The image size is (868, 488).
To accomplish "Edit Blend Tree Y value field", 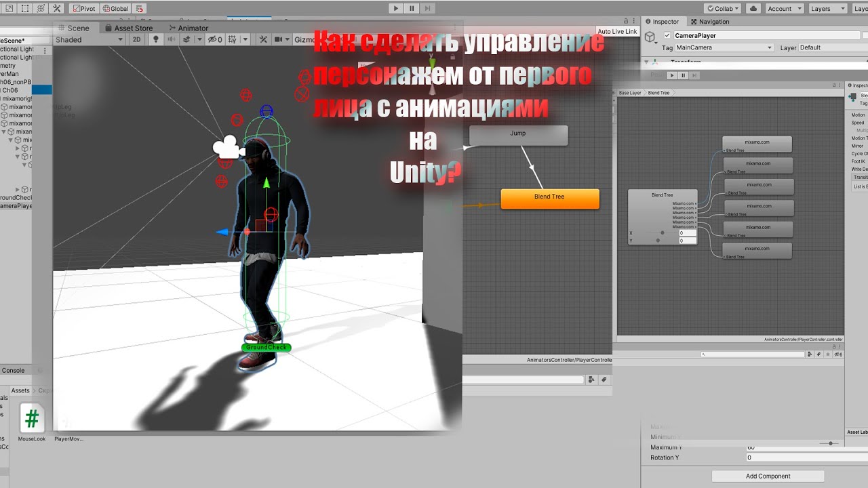I will click(x=688, y=240).
